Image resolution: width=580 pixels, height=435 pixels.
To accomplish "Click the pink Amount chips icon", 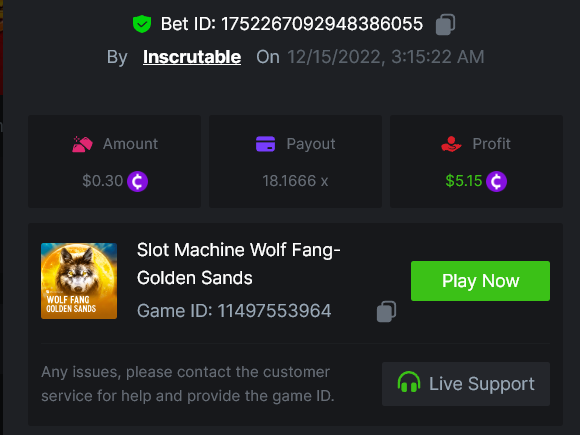I will [x=82, y=144].
